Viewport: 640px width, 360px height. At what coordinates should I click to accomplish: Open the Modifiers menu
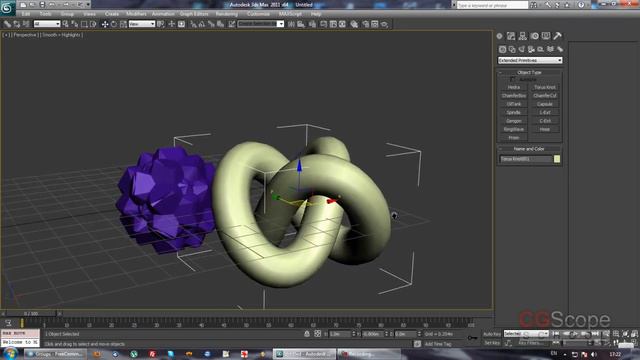point(136,14)
